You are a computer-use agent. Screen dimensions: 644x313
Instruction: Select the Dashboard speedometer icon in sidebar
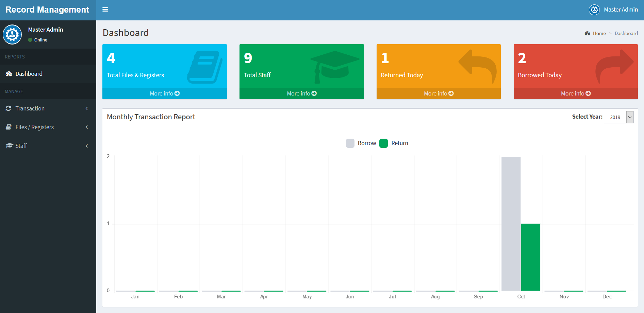tap(9, 73)
